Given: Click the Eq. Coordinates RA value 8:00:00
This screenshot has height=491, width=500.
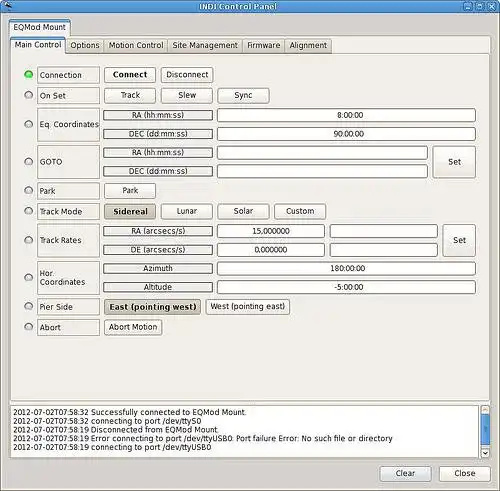Looking at the screenshot, I should click(x=347, y=115).
